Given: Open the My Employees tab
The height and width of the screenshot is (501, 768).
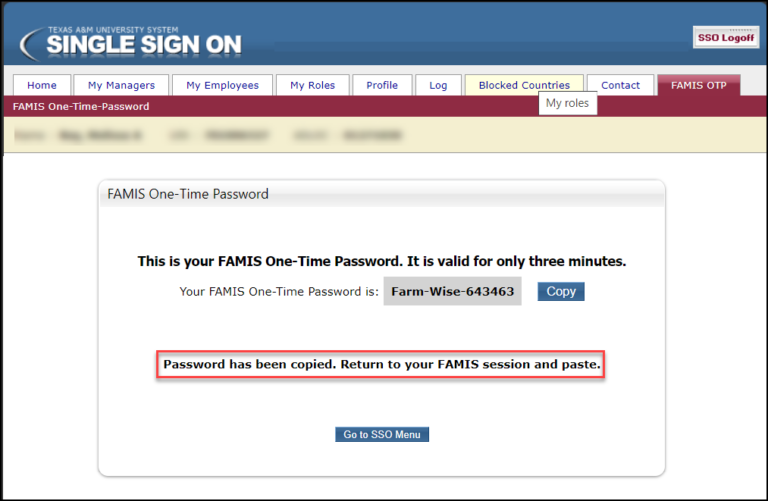Looking at the screenshot, I should [x=222, y=86].
